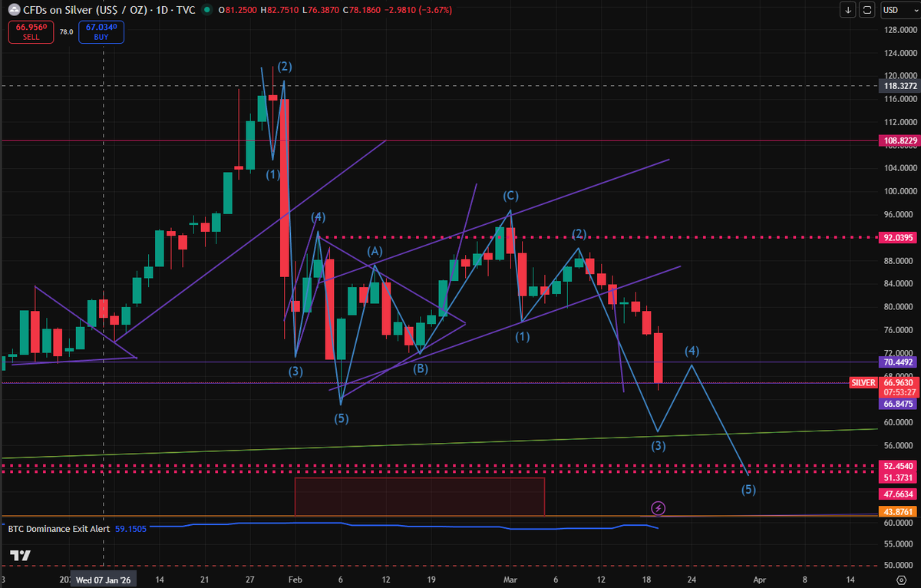Click the 100.0000 price axis value
This screenshot has height=588, width=921.
point(900,192)
